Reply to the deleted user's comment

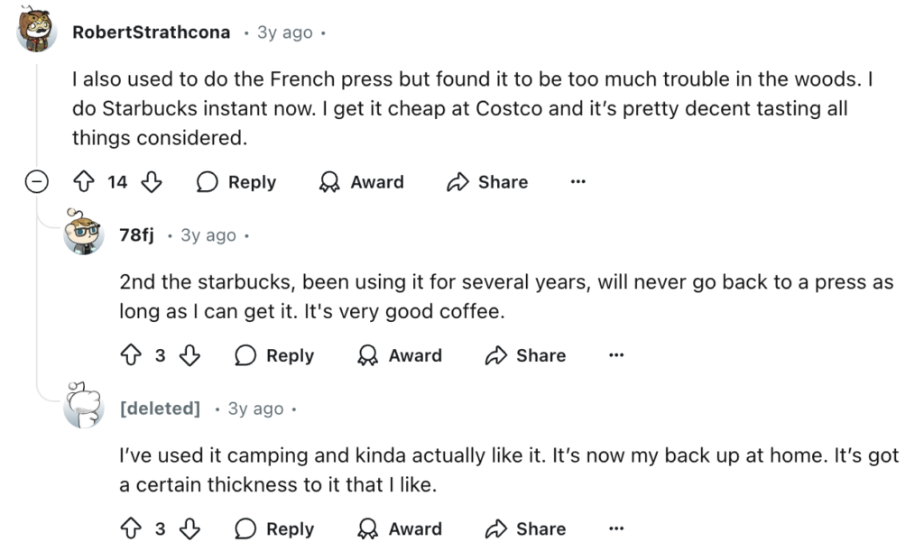click(274, 528)
